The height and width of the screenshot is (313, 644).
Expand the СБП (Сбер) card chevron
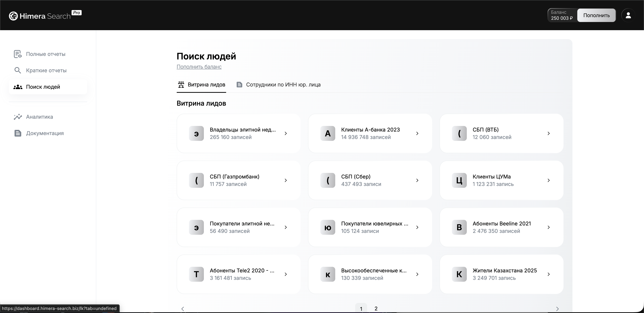click(x=417, y=180)
